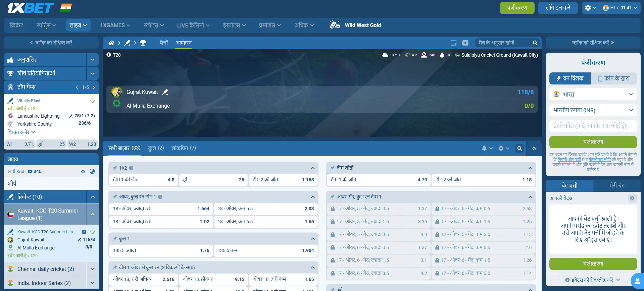Open currency dropdown भारतीय रुपया (INR)
This screenshot has width=644, height=291.
click(x=593, y=110)
